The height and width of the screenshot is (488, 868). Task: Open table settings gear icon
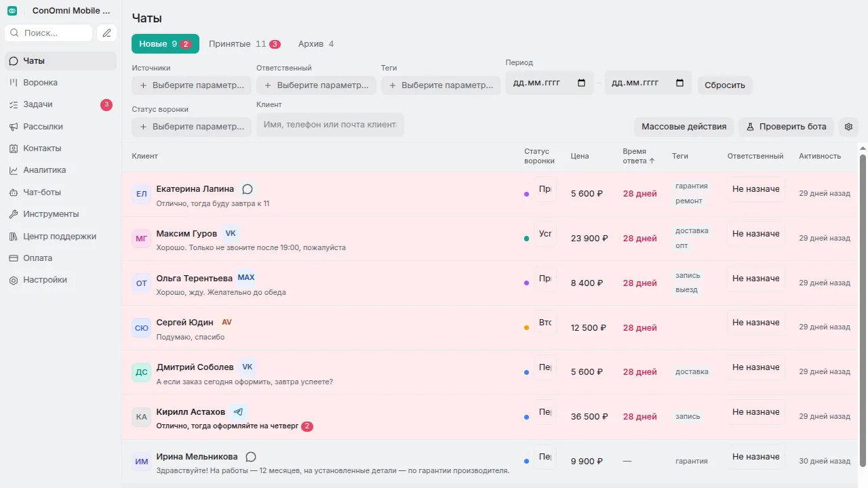848,127
